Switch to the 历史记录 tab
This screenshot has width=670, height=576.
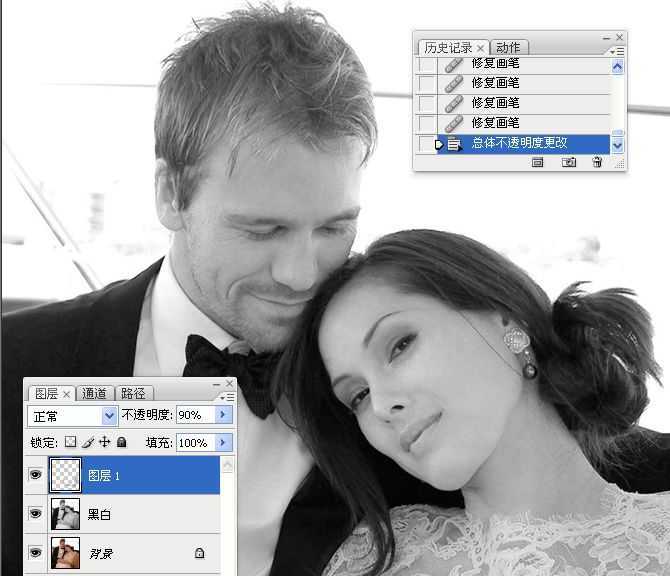[x=448, y=47]
